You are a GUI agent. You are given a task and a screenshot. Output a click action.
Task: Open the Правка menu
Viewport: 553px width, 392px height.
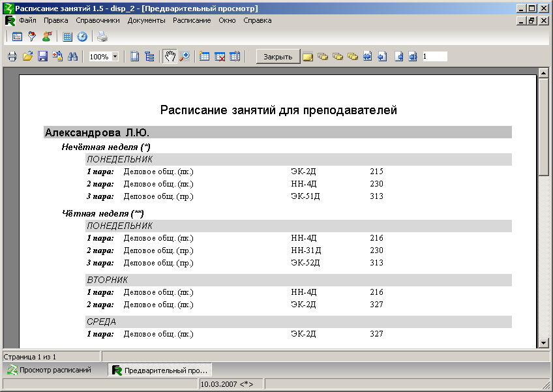(x=55, y=20)
